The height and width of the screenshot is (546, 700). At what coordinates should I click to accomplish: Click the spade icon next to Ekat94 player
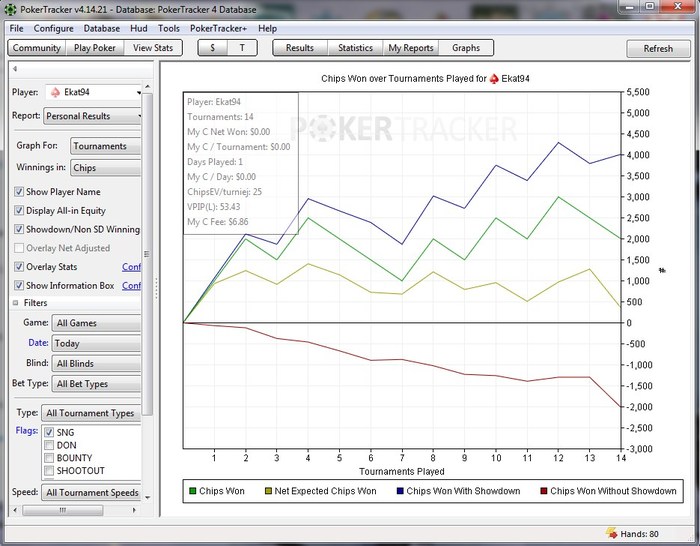(55, 92)
